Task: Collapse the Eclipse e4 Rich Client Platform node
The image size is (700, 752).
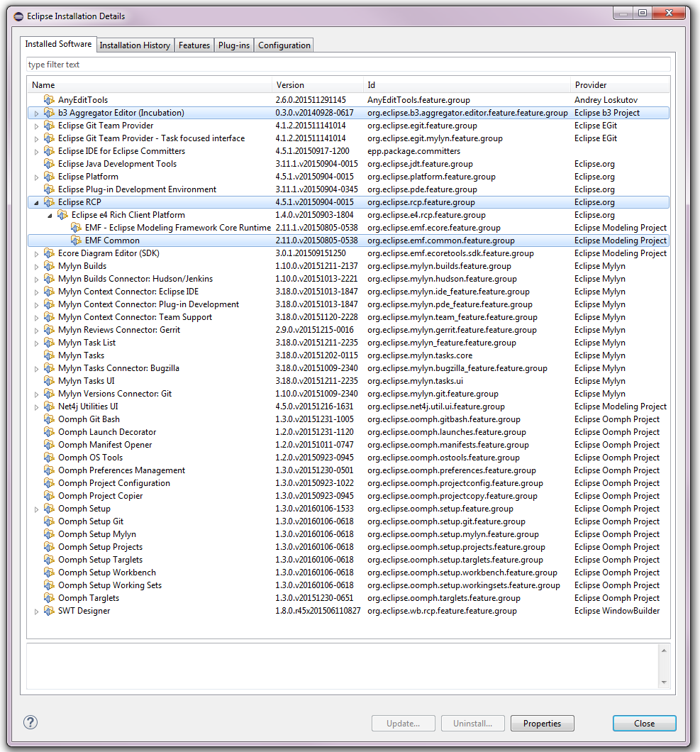Action: click(50, 216)
